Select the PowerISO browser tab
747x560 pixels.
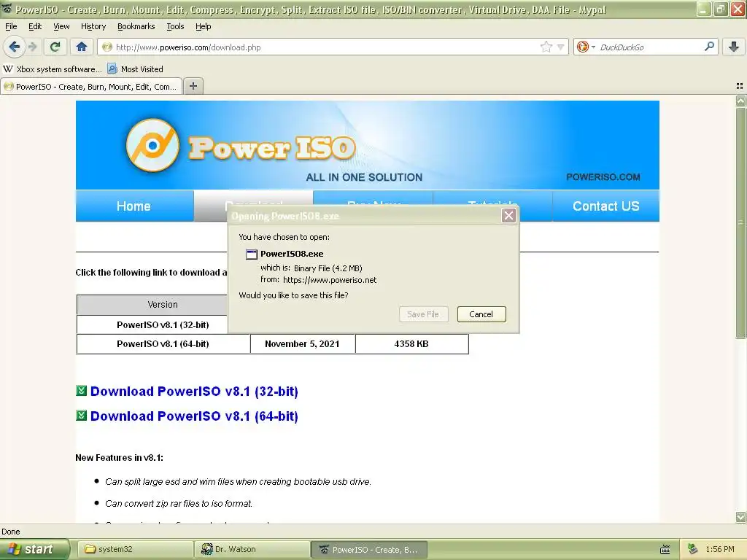(x=91, y=87)
